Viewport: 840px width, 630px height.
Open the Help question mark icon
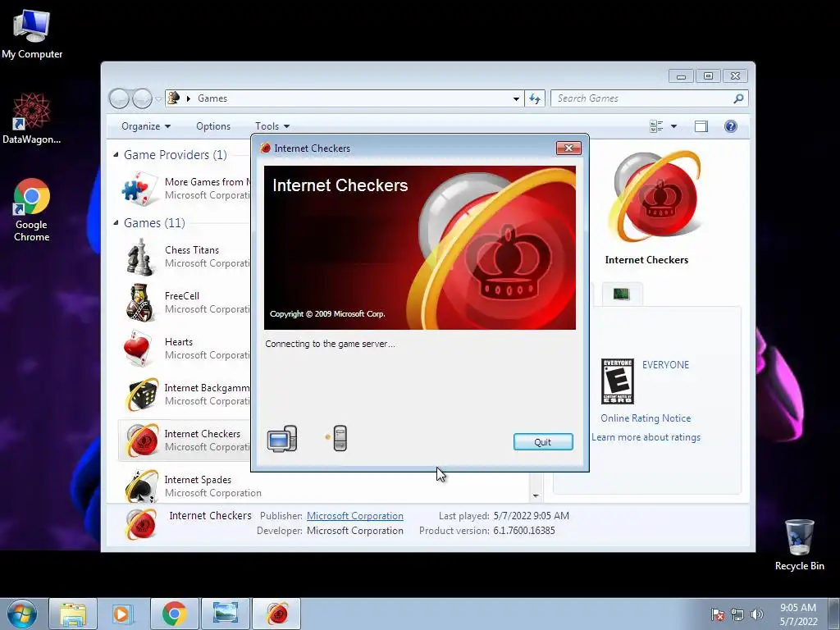(730, 126)
